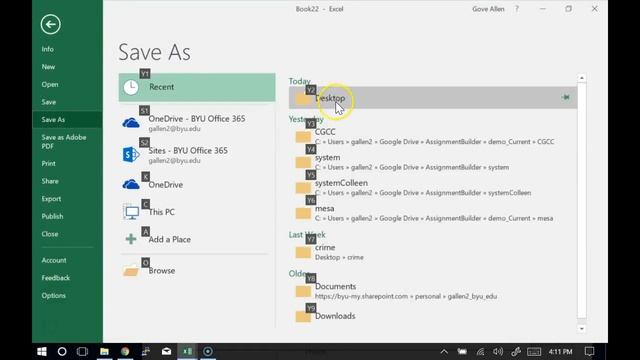640x360 pixels.
Task: Open the system folder entry
Action: (x=433, y=162)
